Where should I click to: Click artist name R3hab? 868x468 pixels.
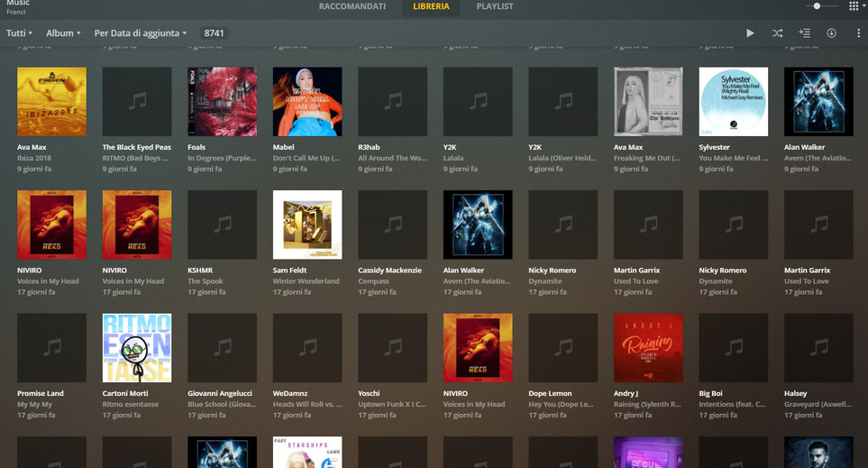click(x=369, y=147)
